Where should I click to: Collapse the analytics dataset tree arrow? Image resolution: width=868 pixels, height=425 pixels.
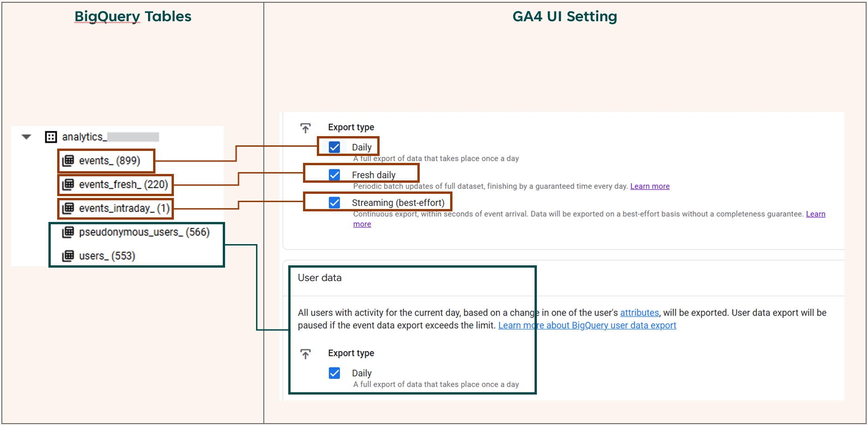pos(26,137)
